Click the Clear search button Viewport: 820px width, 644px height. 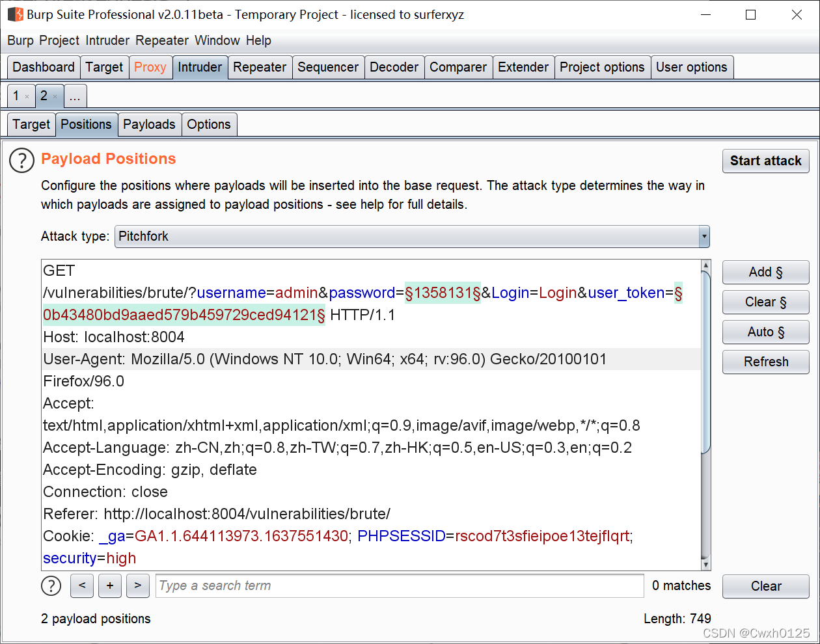[766, 586]
